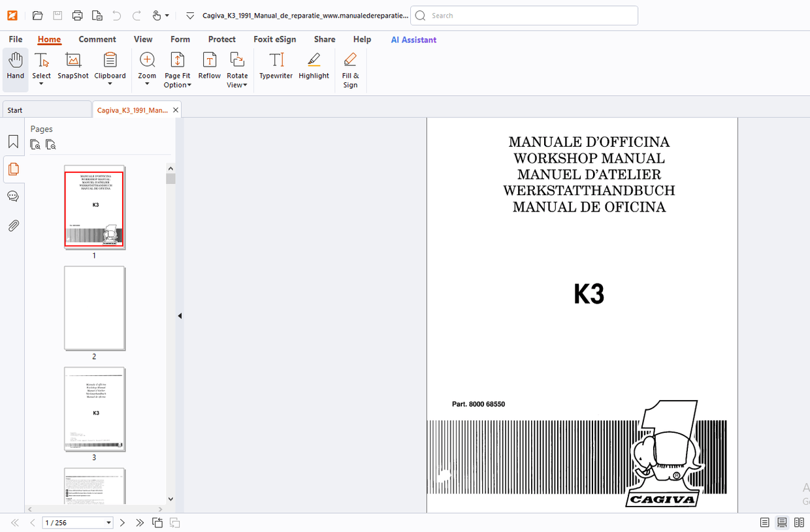The image size is (810, 532).
Task: Go to the next page
Action: (x=122, y=522)
